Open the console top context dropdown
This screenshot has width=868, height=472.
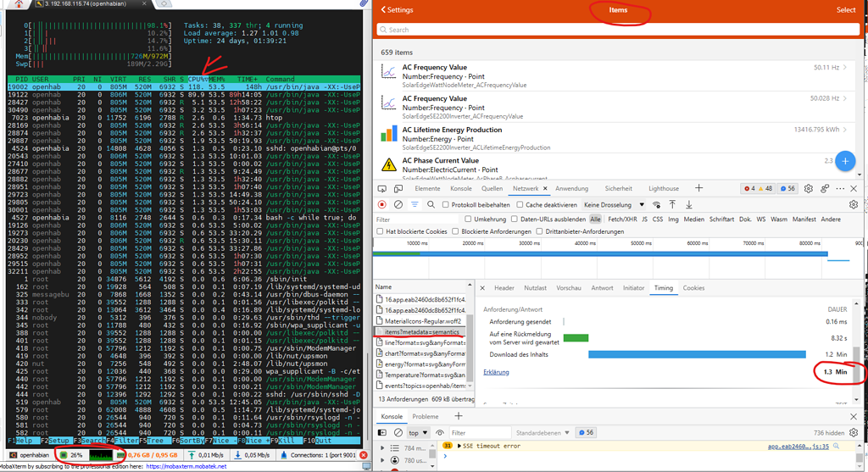(x=418, y=433)
